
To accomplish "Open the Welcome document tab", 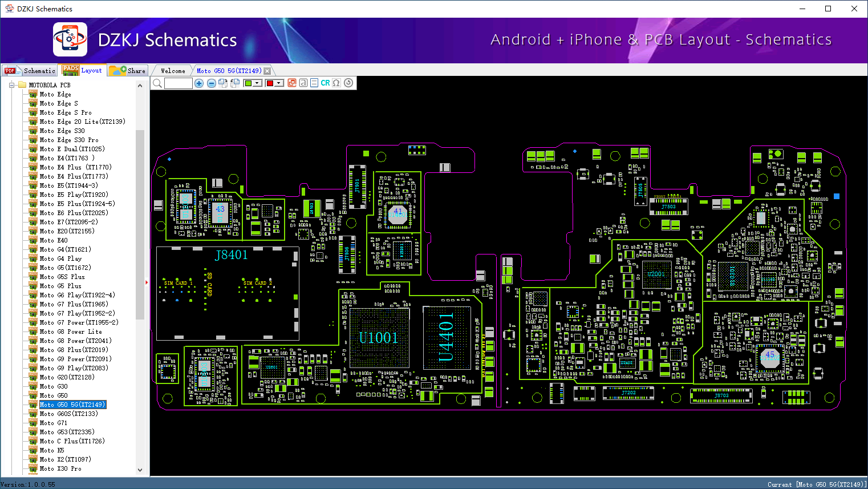I will (173, 71).
